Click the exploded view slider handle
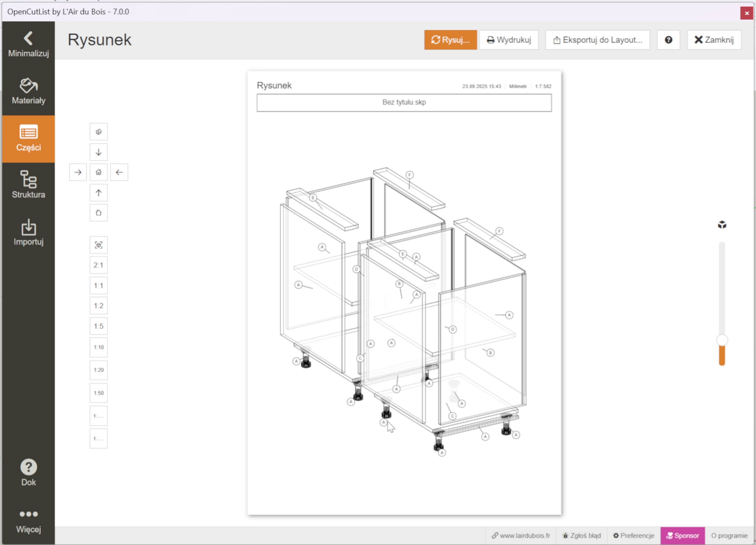This screenshot has height=545, width=756. click(x=722, y=340)
